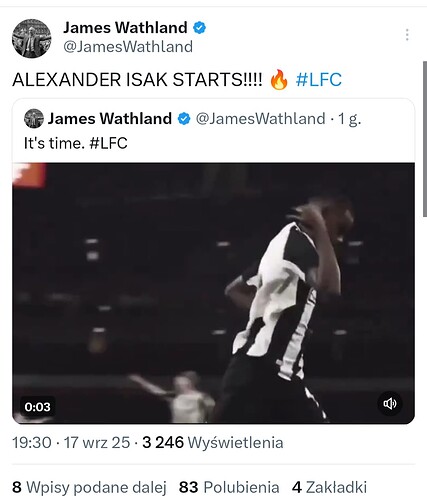Click the blue verified badge beside the main name
The height and width of the screenshot is (500, 427).
point(199,28)
